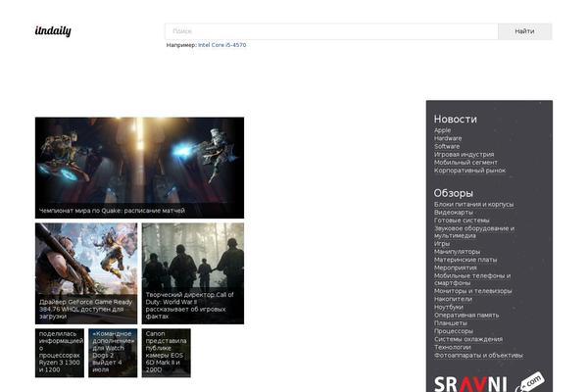Open Технологии reviews
Image resolution: width=588 pixels, height=392 pixels.
(x=452, y=347)
